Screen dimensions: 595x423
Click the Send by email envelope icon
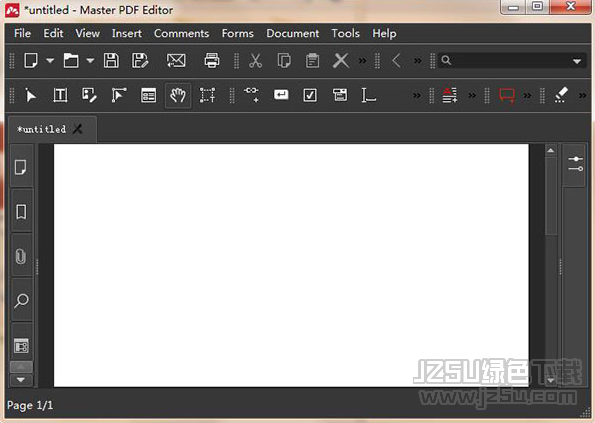tap(176, 61)
